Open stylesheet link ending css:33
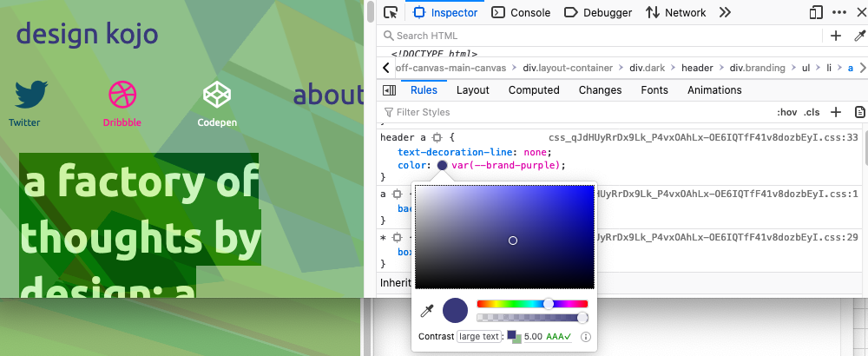Viewport: 868px width, 356px height. click(704, 137)
